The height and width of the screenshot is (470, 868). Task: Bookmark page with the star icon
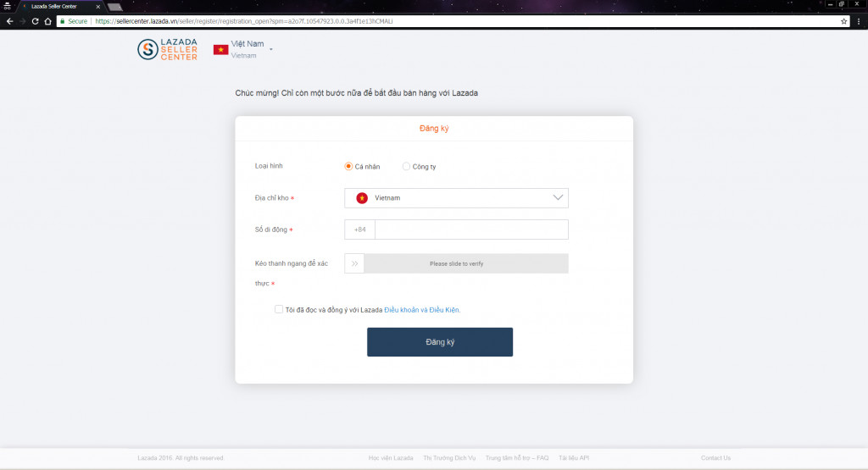point(843,21)
